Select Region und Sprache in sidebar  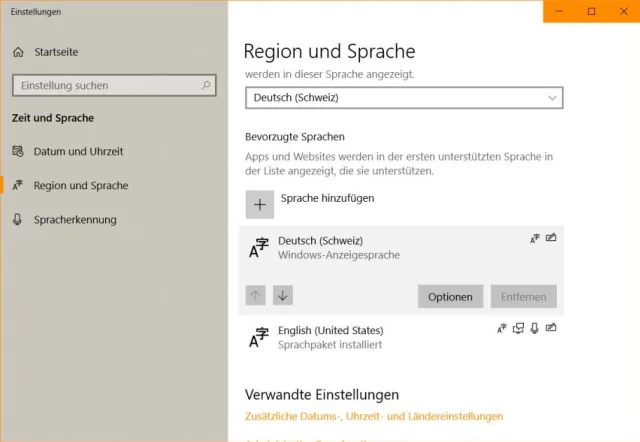coord(80,186)
